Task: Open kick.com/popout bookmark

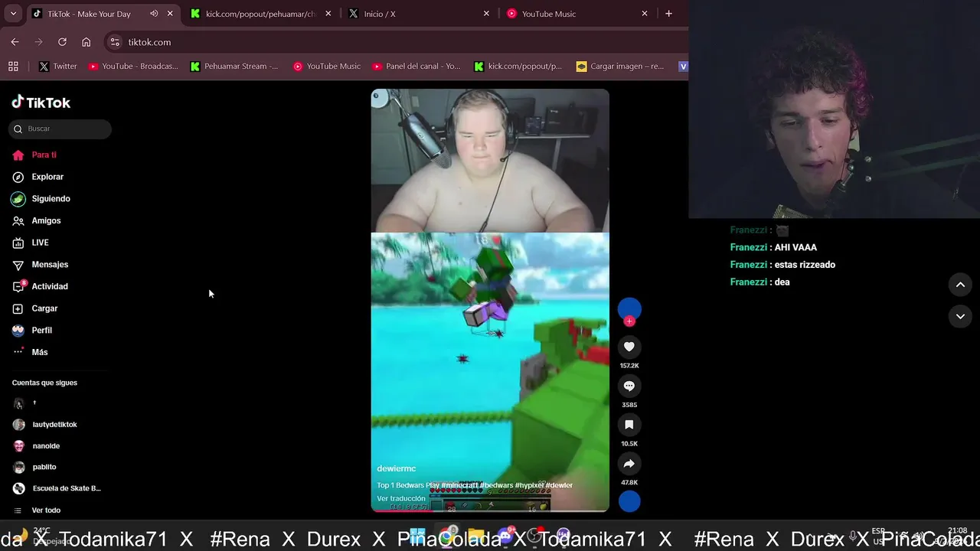Action: coord(518,67)
